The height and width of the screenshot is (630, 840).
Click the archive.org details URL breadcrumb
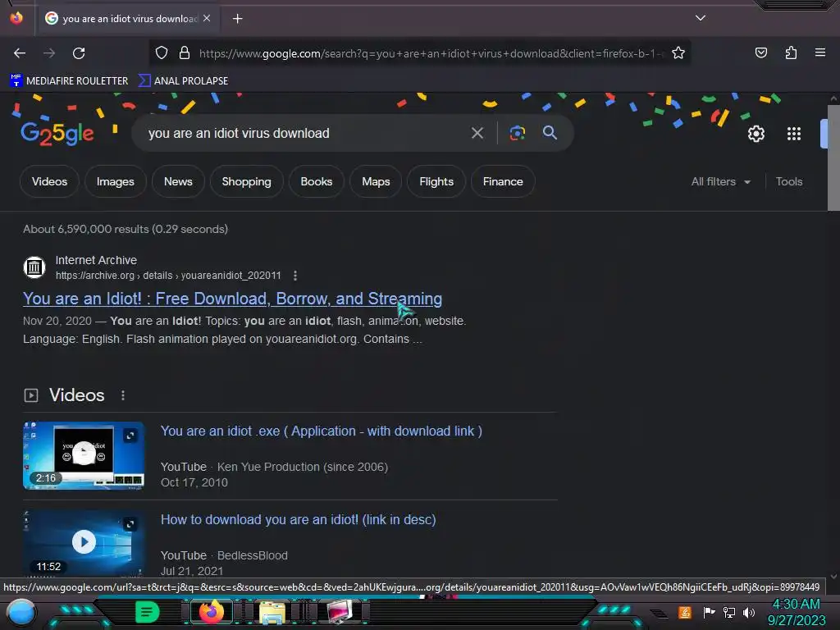pyautogui.click(x=168, y=276)
